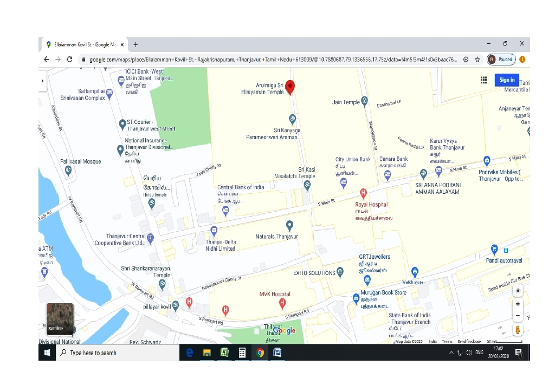Open the Paused profile menu
Screen dimensions: 555x392
tap(501, 60)
